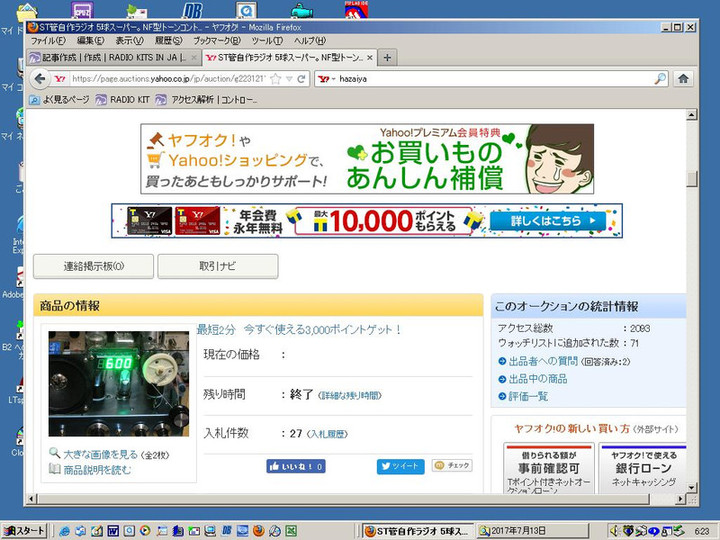720x540 pixels.
Task: Switch to the 記事作成 RADIO KITS tab
Action: pos(112,58)
